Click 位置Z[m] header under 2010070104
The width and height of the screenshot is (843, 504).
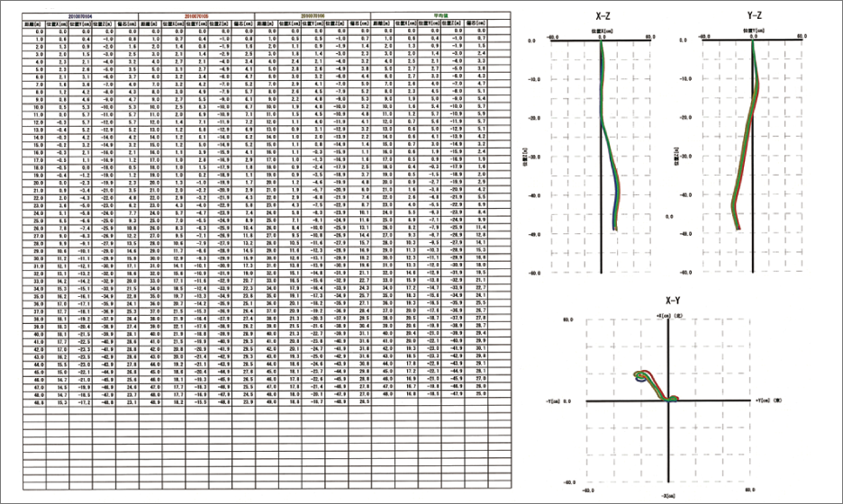coord(104,23)
